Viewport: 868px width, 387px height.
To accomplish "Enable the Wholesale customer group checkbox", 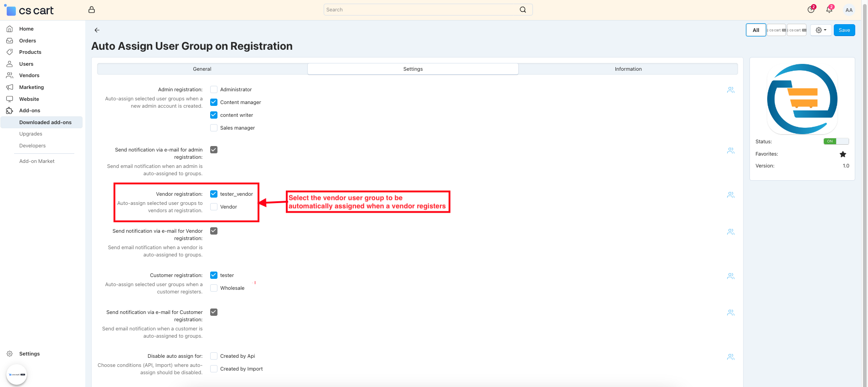I will pyautogui.click(x=214, y=288).
